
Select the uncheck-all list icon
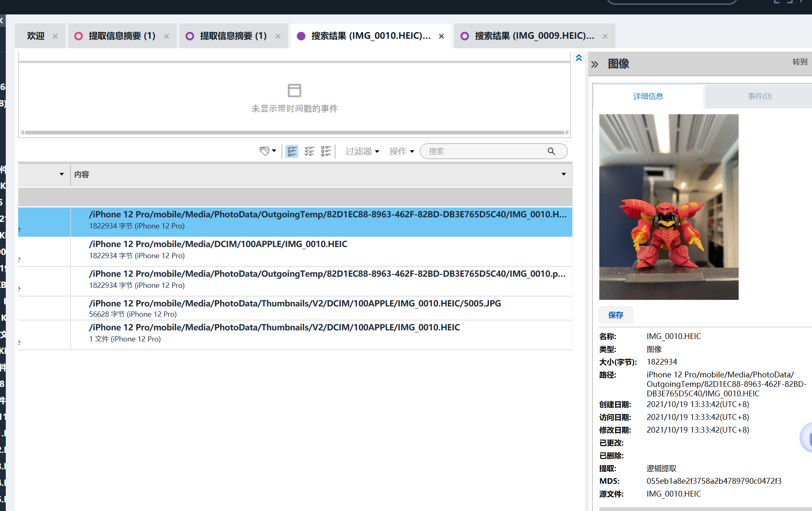pyautogui.click(x=326, y=151)
